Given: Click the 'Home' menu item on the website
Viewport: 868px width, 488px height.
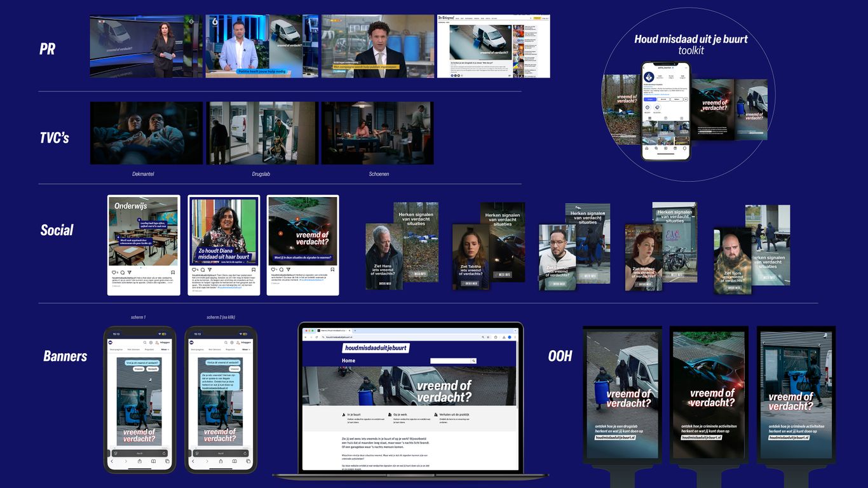Looking at the screenshot, I should pos(349,361).
